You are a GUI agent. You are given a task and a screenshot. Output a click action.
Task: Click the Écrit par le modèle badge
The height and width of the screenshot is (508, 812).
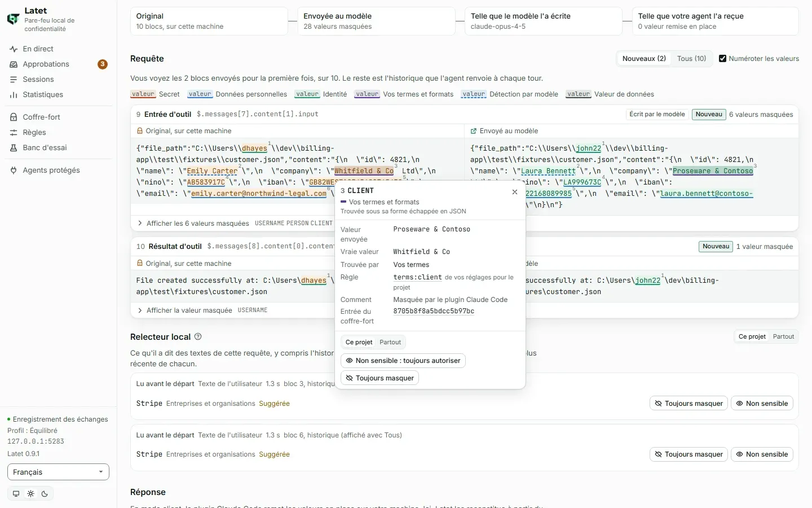(x=657, y=115)
